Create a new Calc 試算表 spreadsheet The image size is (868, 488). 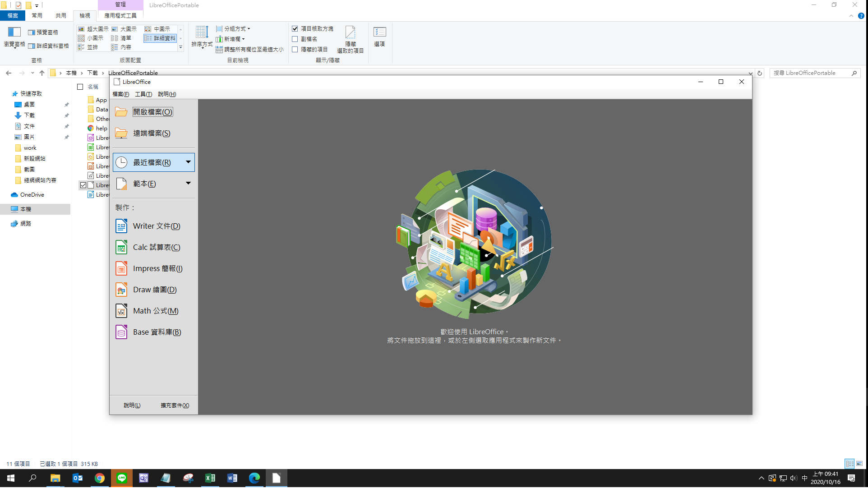[x=156, y=247]
